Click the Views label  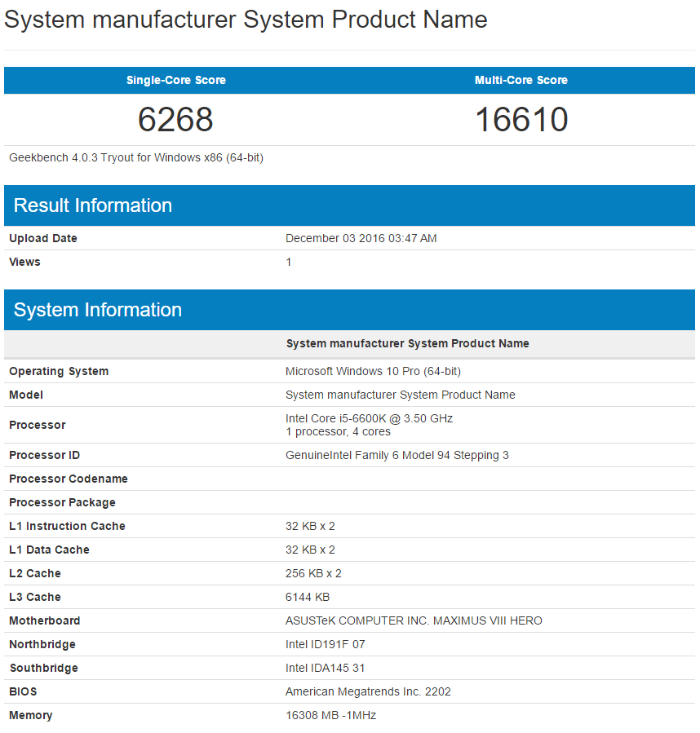tap(24, 263)
